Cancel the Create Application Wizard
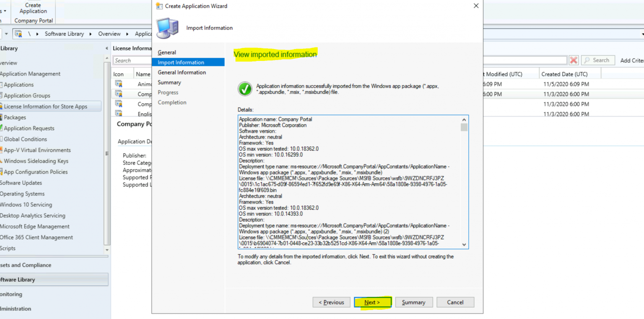 (x=455, y=302)
